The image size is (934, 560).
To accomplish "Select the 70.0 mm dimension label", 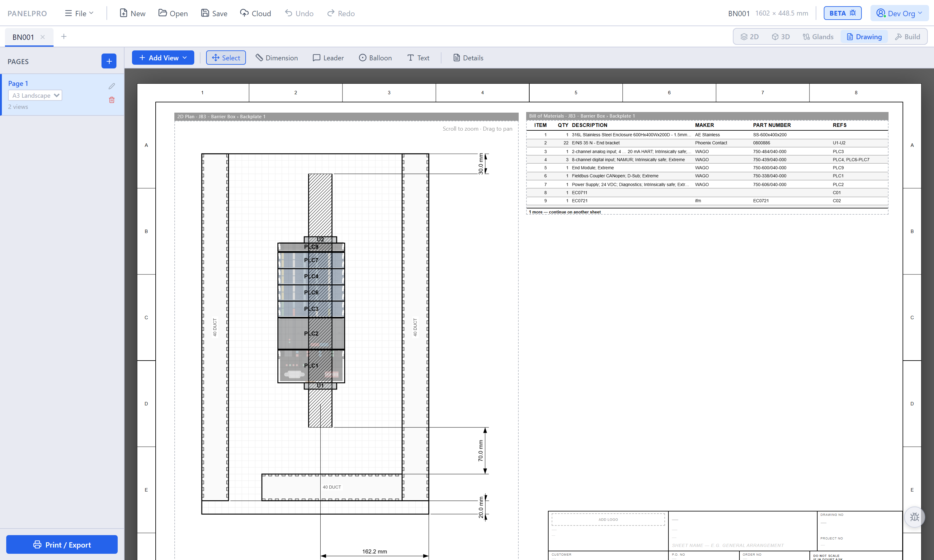I will tap(481, 450).
